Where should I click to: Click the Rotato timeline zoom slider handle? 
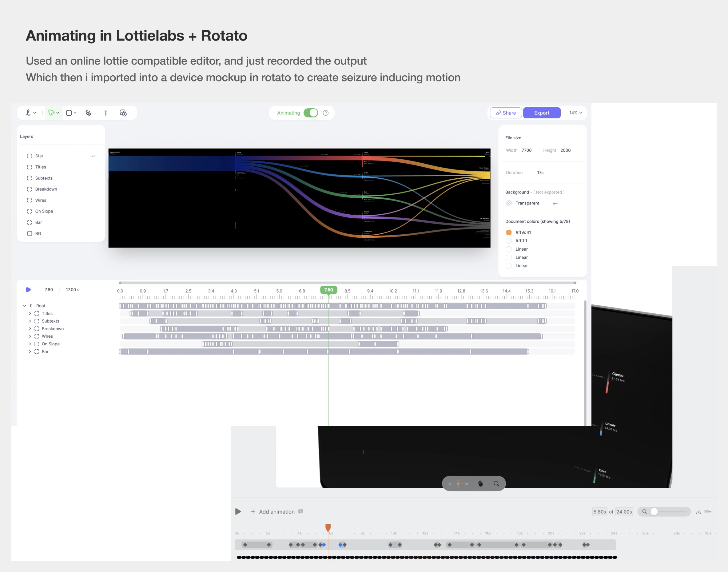(x=654, y=512)
